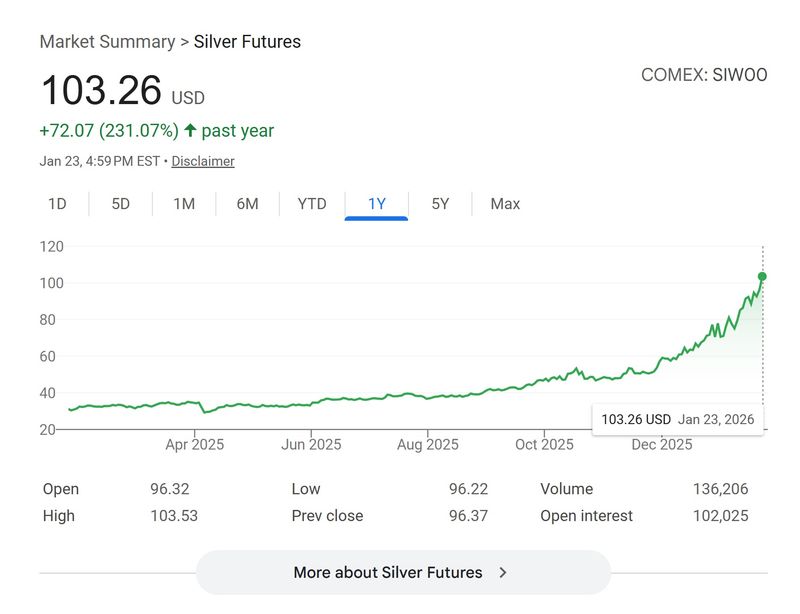Select the 1D time range tab
The width and height of the screenshot is (800, 614).
[57, 204]
